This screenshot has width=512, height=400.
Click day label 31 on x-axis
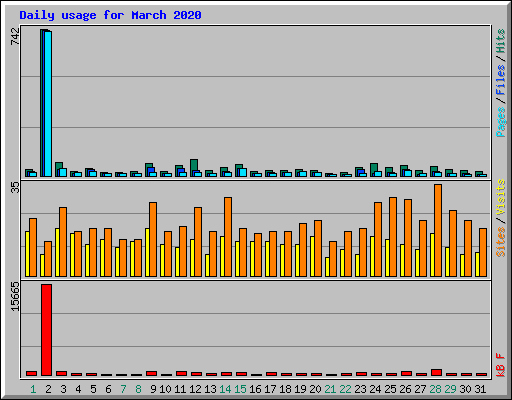(480, 389)
